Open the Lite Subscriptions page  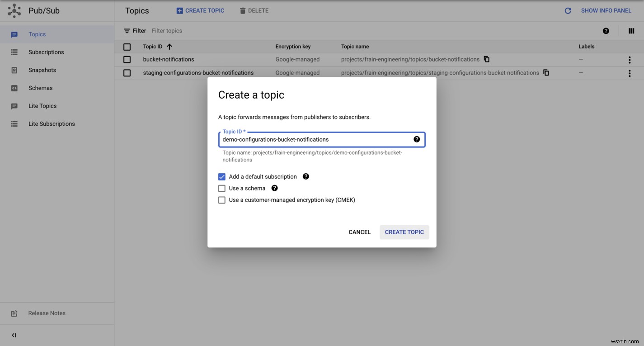click(x=51, y=123)
